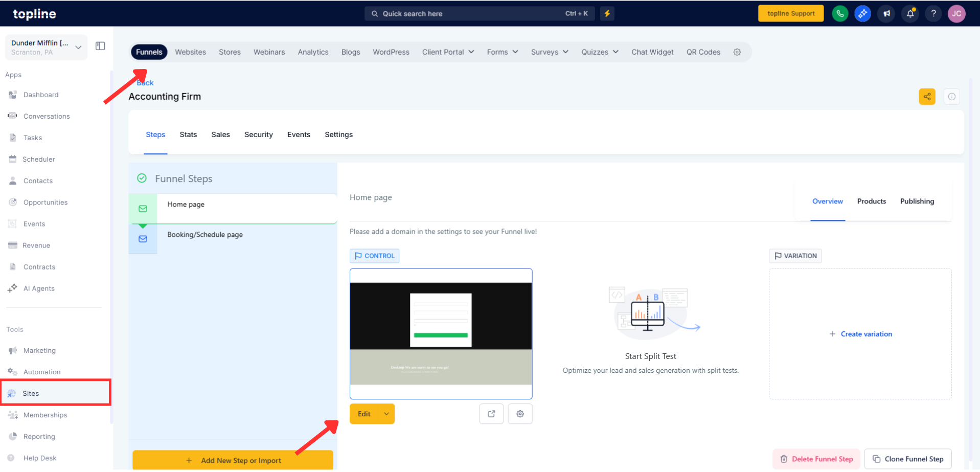Open Conversations from the sidebar icon
The height and width of the screenshot is (472, 980).
(13, 116)
